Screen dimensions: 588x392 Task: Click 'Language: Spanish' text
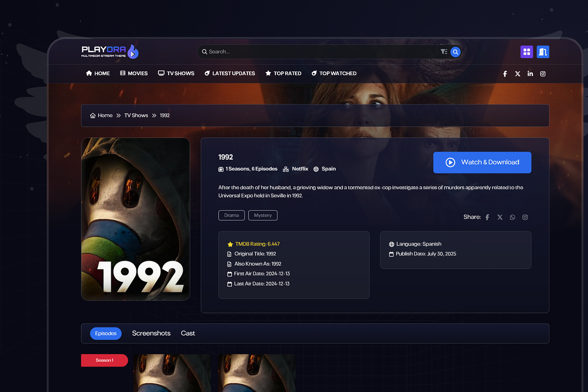coord(418,244)
